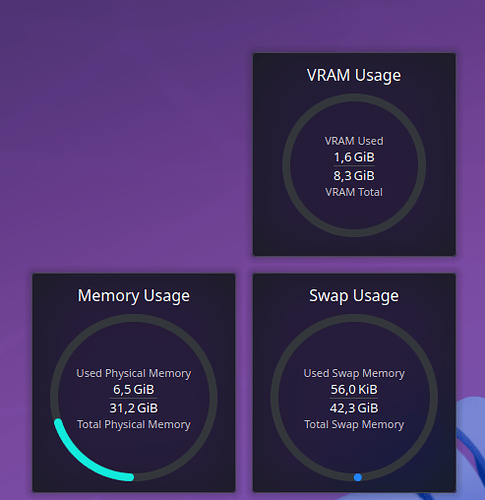
Task: Click the 8,3 GiB VRAM total value
Action: (354, 176)
